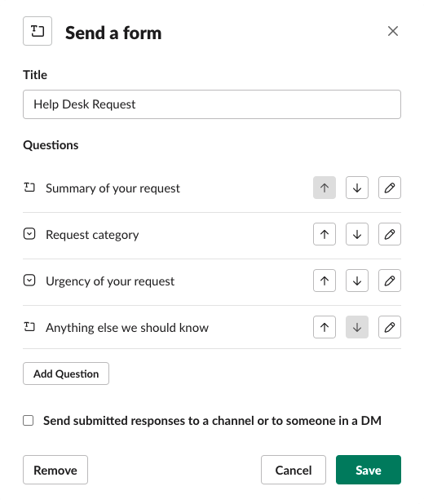
Task: Move 'Summary of your request' question up
Action: click(325, 188)
